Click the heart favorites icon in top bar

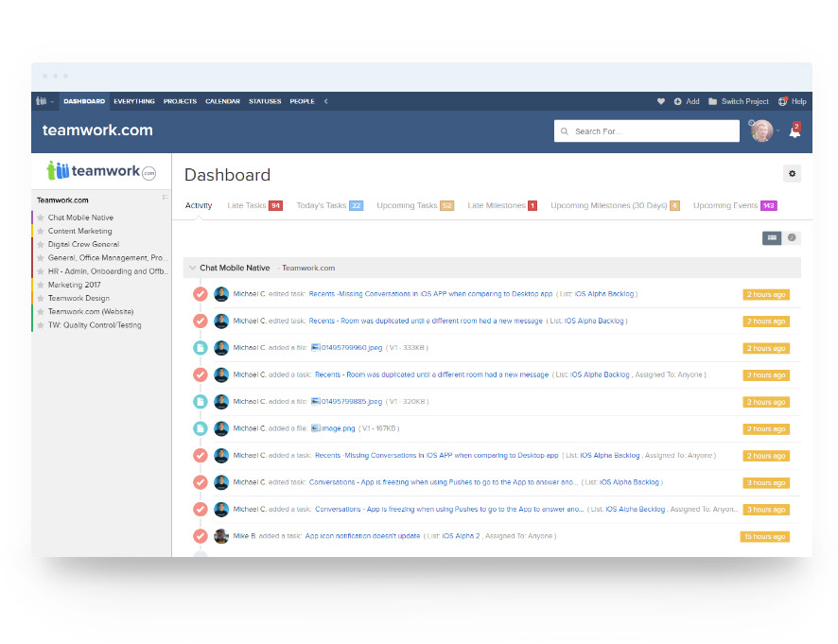[x=660, y=101]
